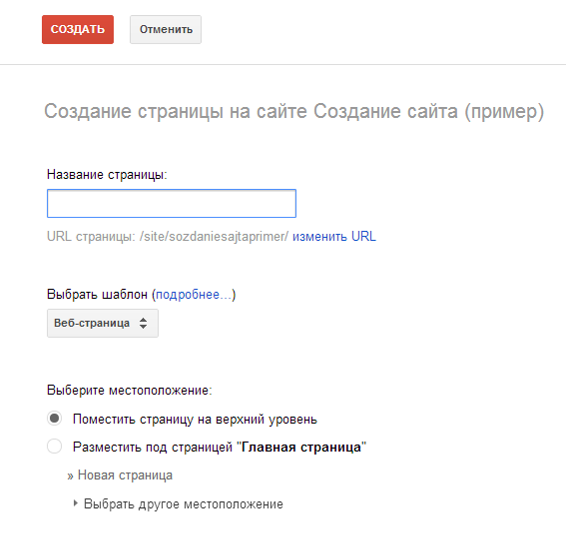
Task: Open the Веб-страница template dropdown
Action: click(103, 323)
